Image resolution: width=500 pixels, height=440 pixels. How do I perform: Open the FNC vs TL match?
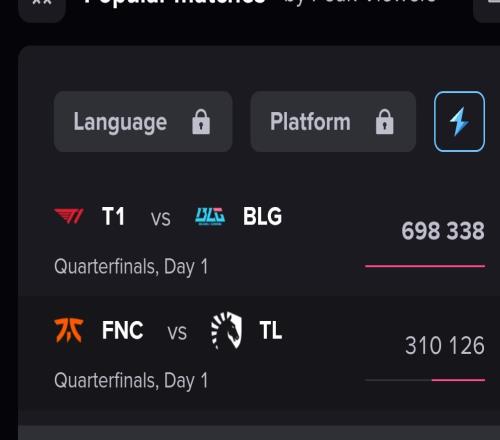[259, 353]
